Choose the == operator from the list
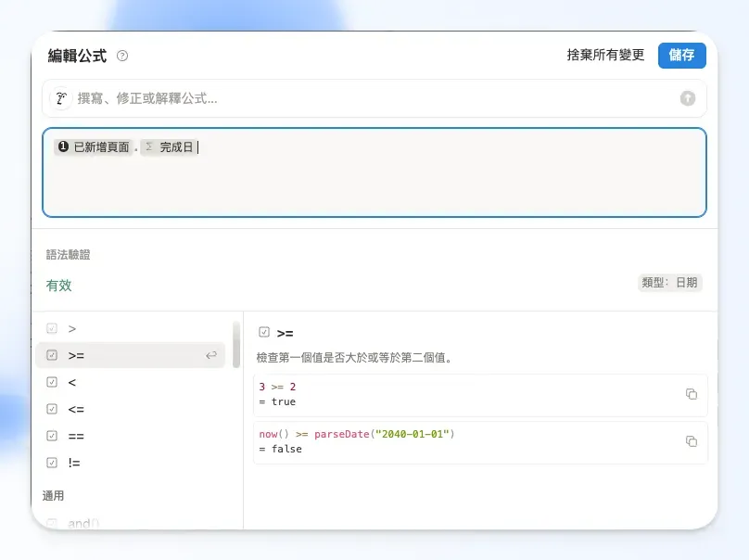This screenshot has height=560, width=749. pyautogui.click(x=131, y=436)
